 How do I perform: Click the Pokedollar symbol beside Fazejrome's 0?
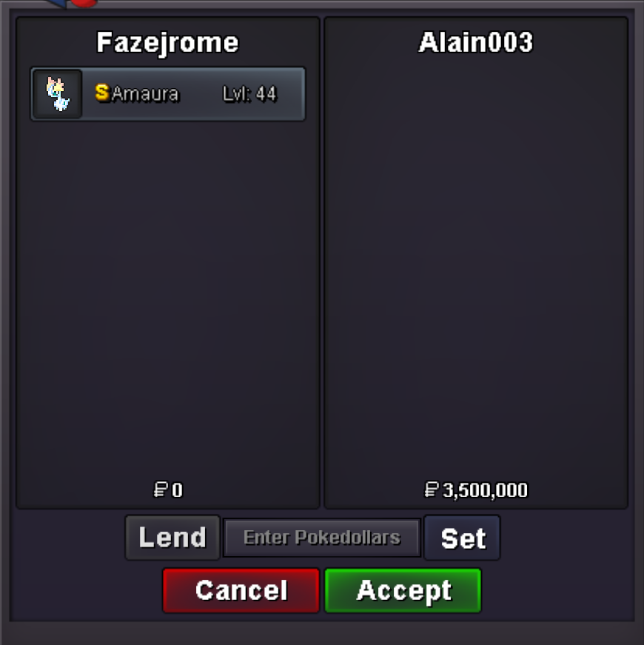pyautogui.click(x=161, y=489)
